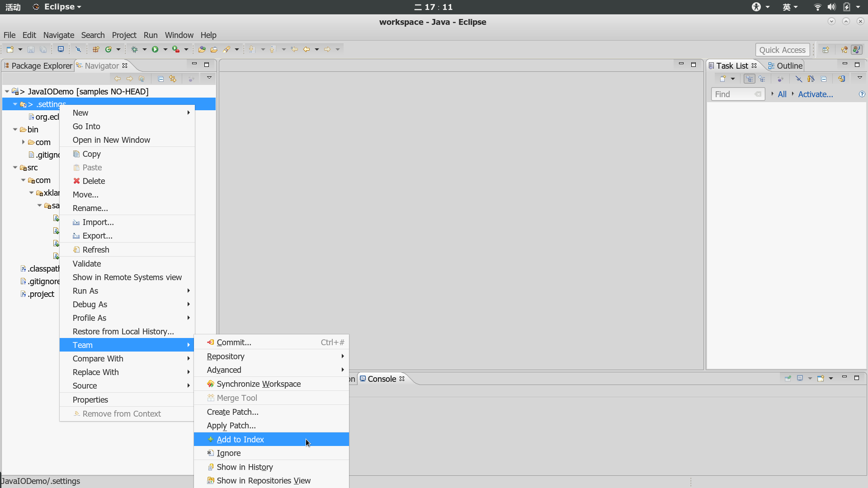
Task: Collapse the bin folder tree node
Action: (x=15, y=129)
